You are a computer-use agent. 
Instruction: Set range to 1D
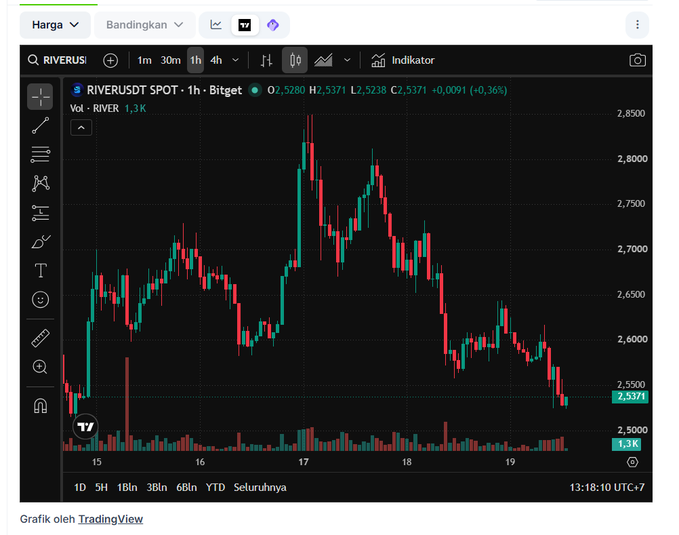pos(80,487)
